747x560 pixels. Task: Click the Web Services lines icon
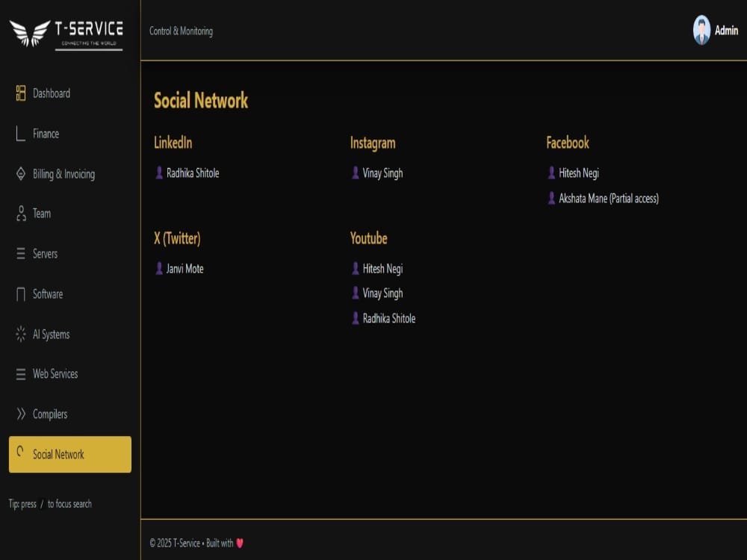coord(20,374)
